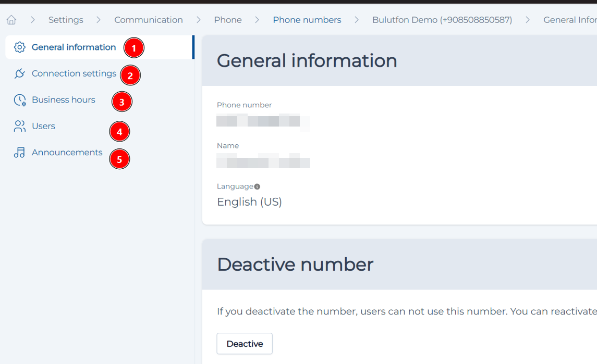Click the plug icon for Connection settings
This screenshot has width=597, height=364.
pos(20,73)
